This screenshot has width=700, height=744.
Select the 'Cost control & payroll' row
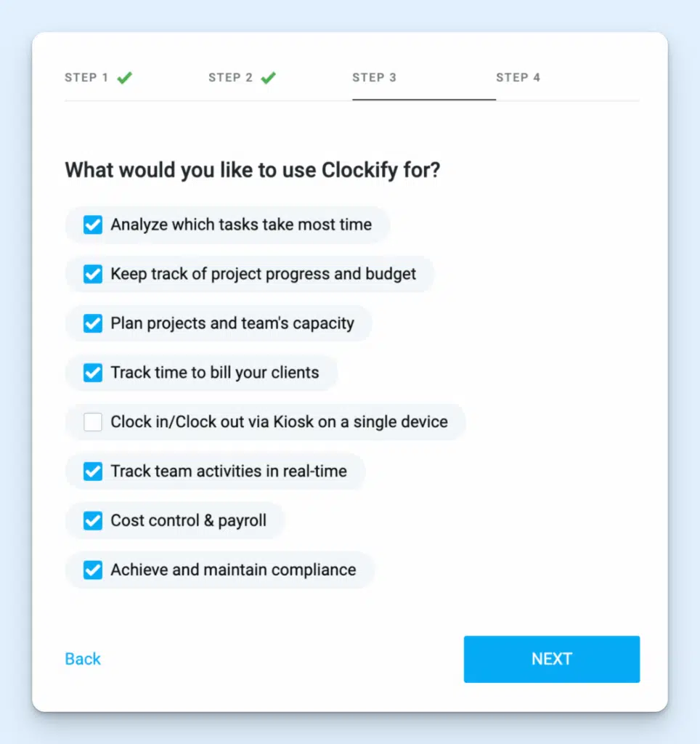pyautogui.click(x=174, y=521)
